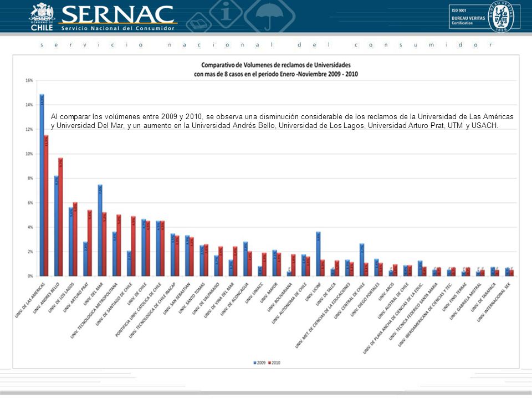The height and width of the screenshot is (399, 532).
Task: Click the red 2010 bar for Univ. de Santiago de Chile
Action: click(134, 246)
